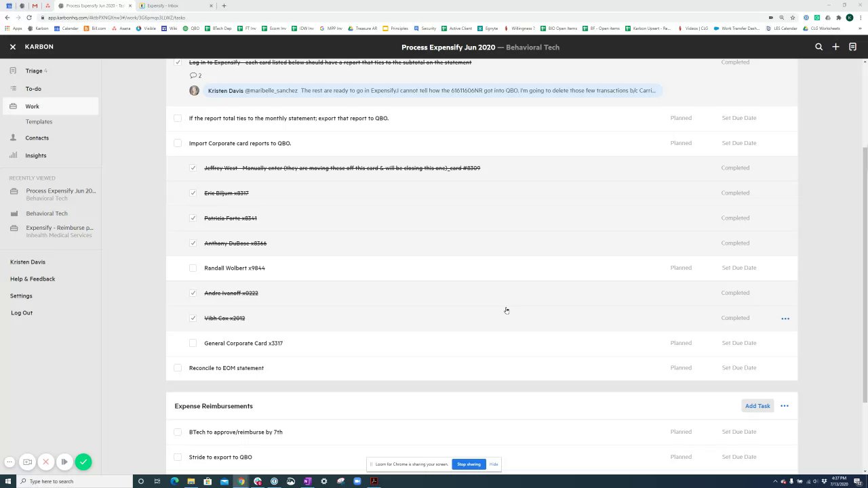Open Triage in the sidebar
868x488 pixels.
[x=34, y=70]
